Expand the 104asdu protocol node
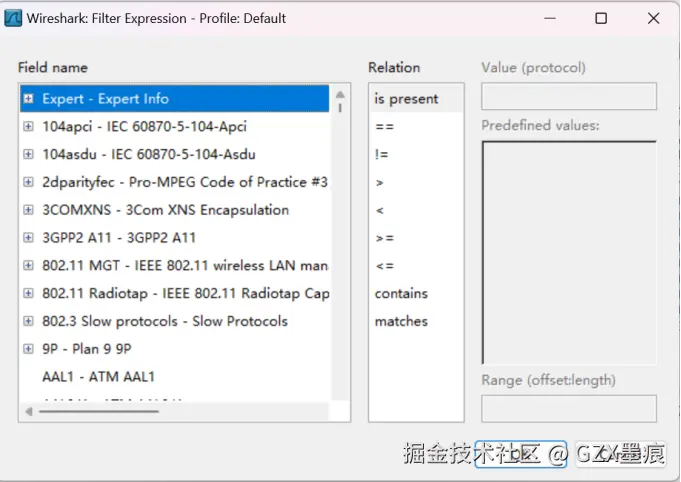Screen dimensions: 681x482 click(x=28, y=154)
